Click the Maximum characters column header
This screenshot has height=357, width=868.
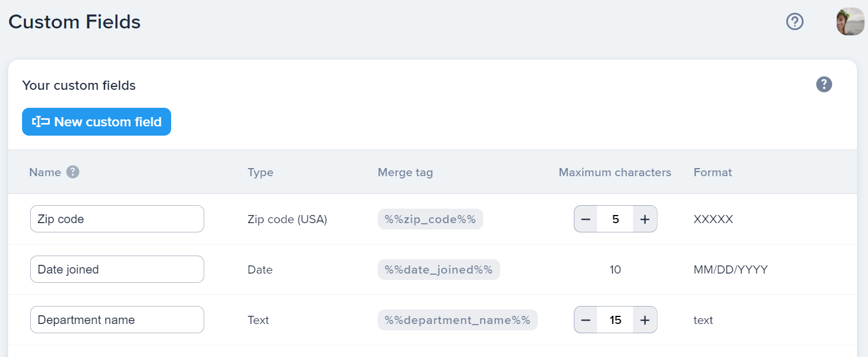pos(614,172)
